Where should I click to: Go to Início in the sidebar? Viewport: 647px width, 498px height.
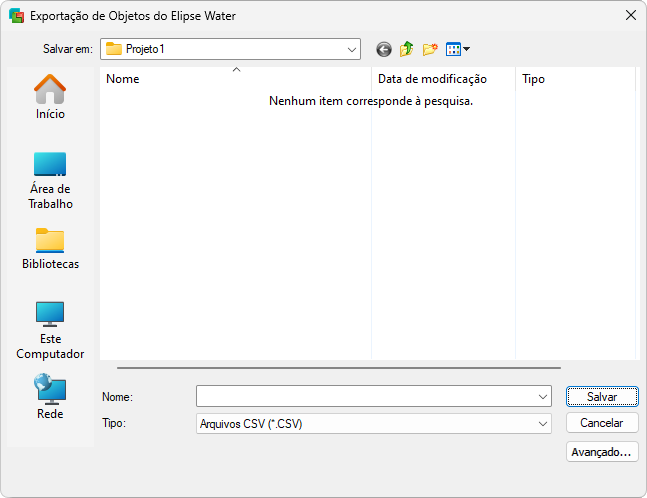point(50,97)
